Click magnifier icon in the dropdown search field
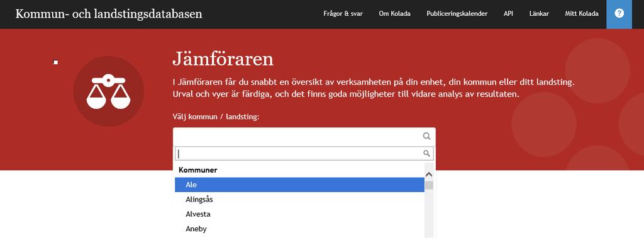 point(427,154)
